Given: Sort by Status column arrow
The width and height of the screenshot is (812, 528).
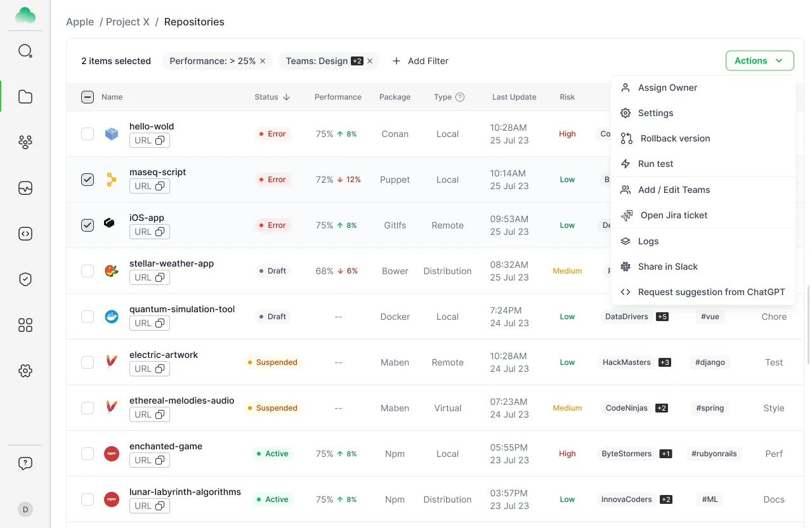Looking at the screenshot, I should tap(286, 97).
